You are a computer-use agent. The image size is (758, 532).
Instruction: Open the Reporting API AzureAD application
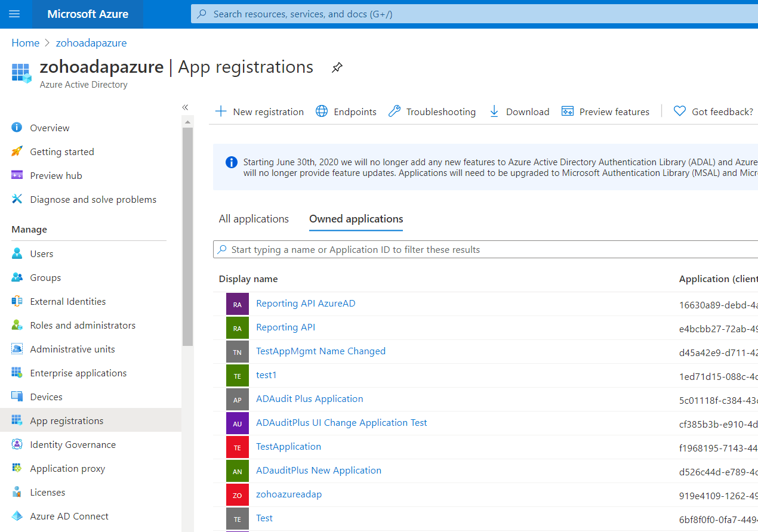tap(306, 304)
